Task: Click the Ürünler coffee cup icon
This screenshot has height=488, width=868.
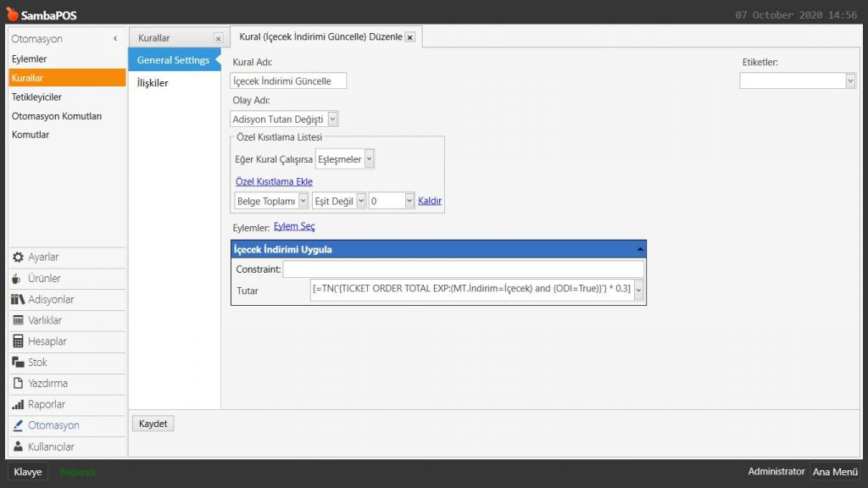Action: (18, 279)
